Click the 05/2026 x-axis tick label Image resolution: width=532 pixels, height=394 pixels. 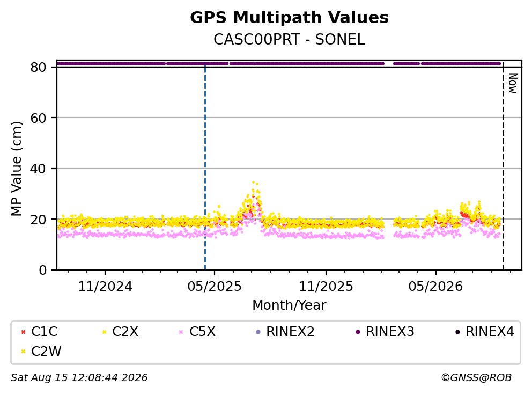click(x=435, y=287)
